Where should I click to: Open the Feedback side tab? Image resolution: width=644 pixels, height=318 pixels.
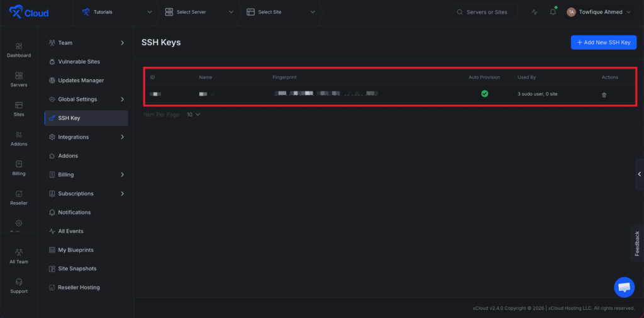tap(636, 243)
